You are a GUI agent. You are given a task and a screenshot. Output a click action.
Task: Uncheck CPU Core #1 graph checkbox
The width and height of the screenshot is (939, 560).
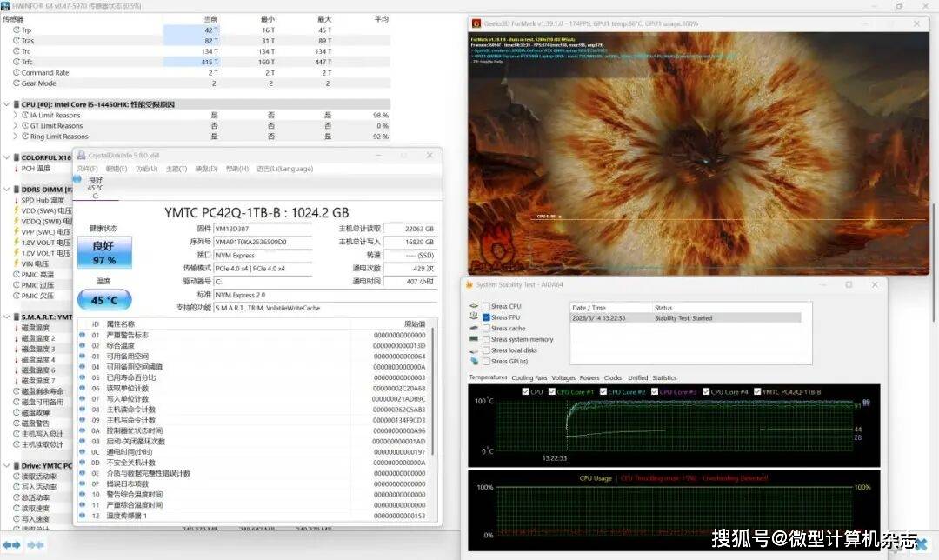[x=552, y=391]
